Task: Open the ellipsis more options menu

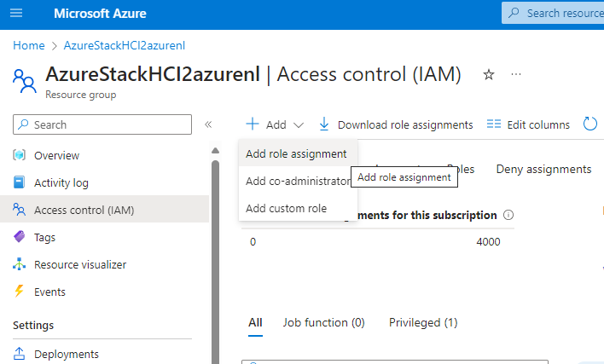Action: (516, 75)
